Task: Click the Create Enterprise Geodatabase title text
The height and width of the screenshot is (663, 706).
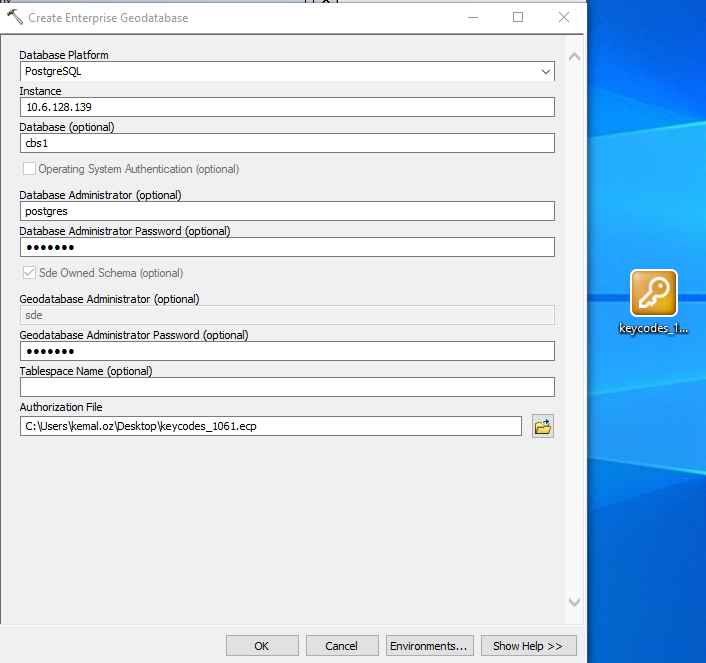Action: click(108, 18)
